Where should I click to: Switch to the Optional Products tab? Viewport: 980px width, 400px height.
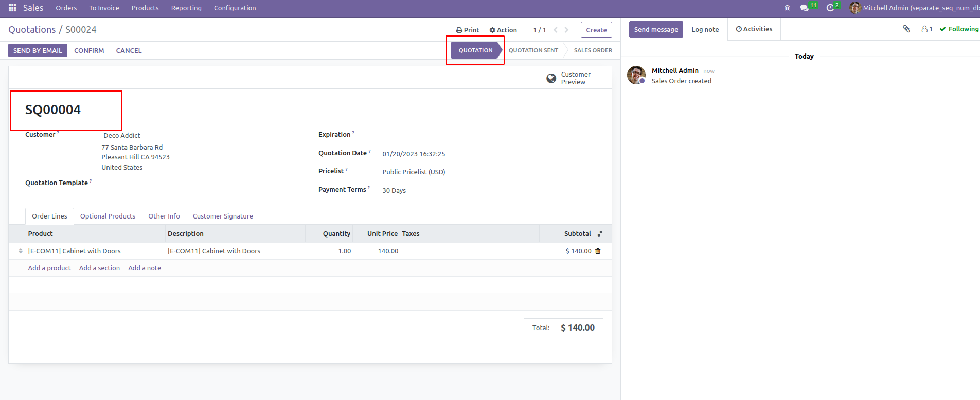108,216
